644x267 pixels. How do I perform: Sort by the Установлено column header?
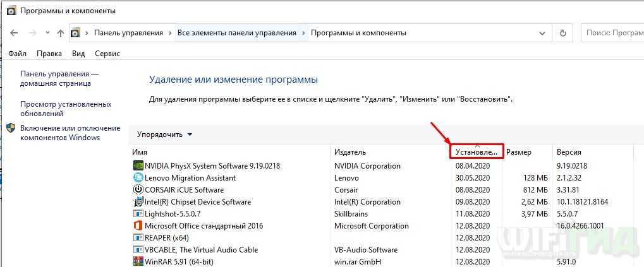tap(477, 152)
